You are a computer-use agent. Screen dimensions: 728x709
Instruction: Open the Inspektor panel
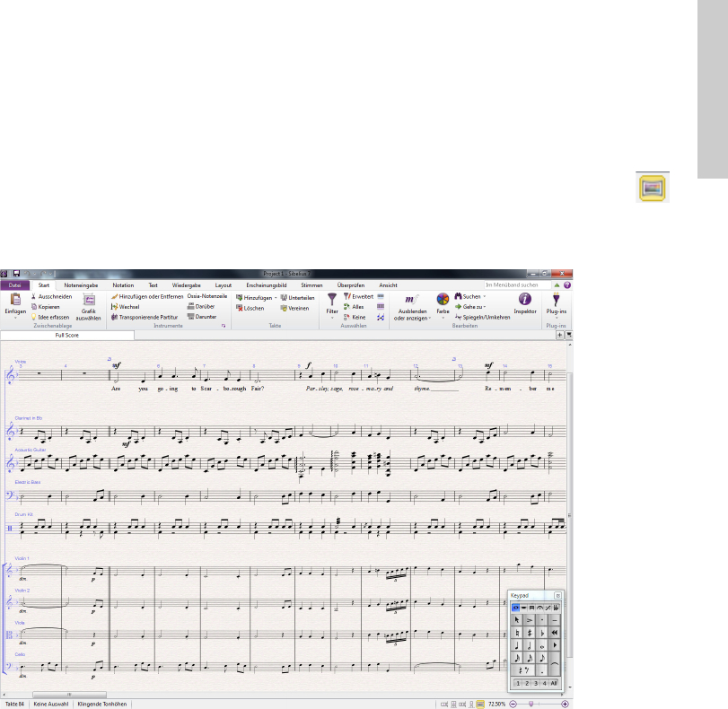[x=525, y=303]
